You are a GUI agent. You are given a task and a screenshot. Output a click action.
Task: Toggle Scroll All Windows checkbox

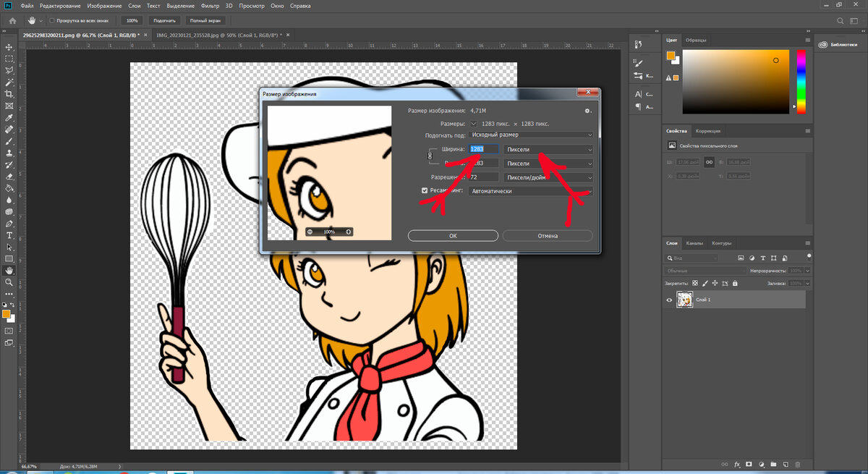pyautogui.click(x=51, y=21)
